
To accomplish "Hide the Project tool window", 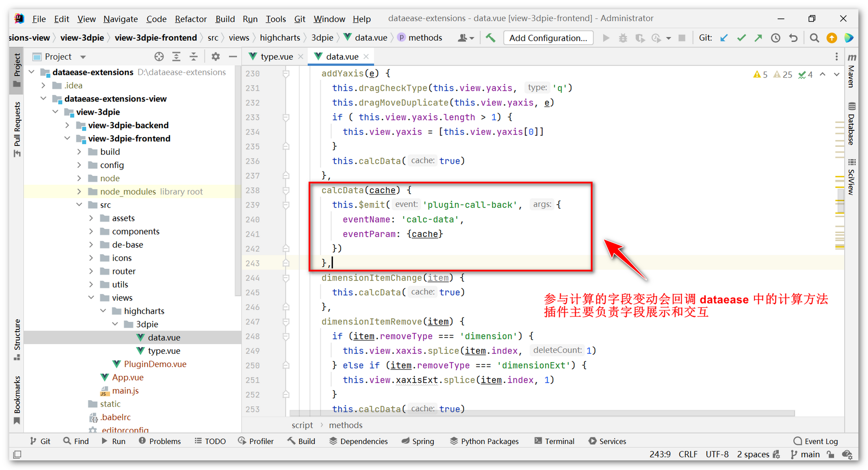I will click(233, 57).
